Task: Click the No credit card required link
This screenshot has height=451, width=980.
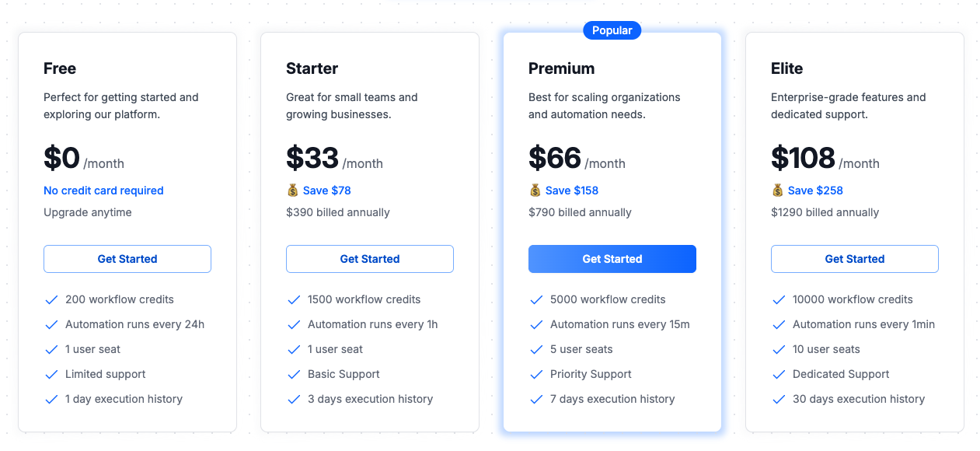Action: (103, 191)
